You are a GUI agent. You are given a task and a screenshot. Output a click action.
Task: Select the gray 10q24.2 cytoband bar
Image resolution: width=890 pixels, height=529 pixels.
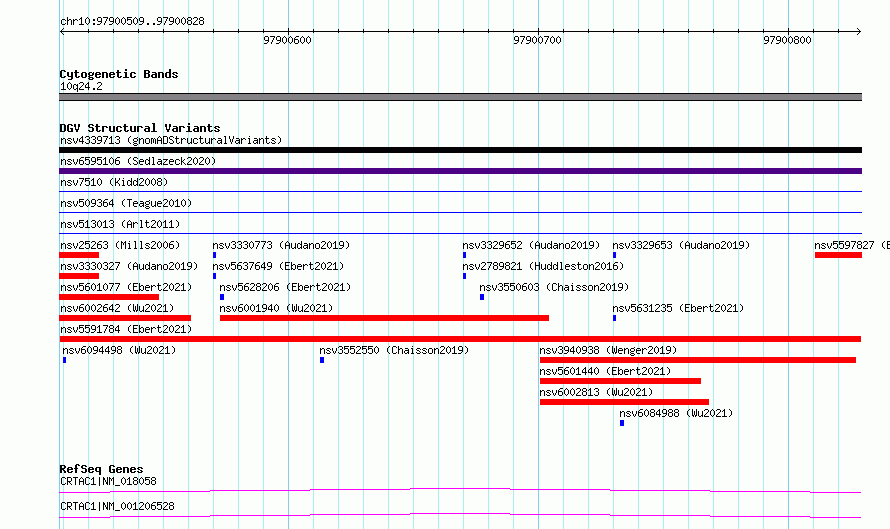coord(460,97)
